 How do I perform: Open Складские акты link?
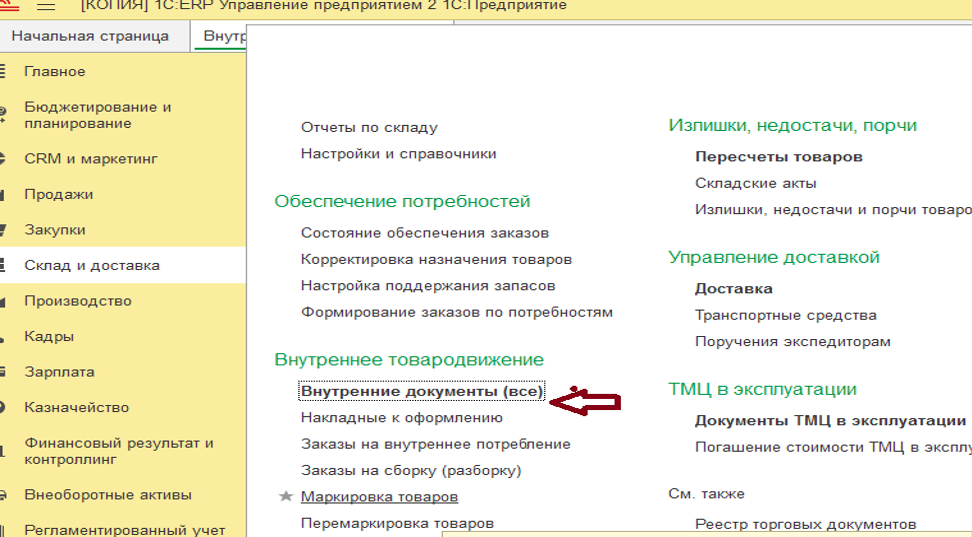click(x=756, y=184)
